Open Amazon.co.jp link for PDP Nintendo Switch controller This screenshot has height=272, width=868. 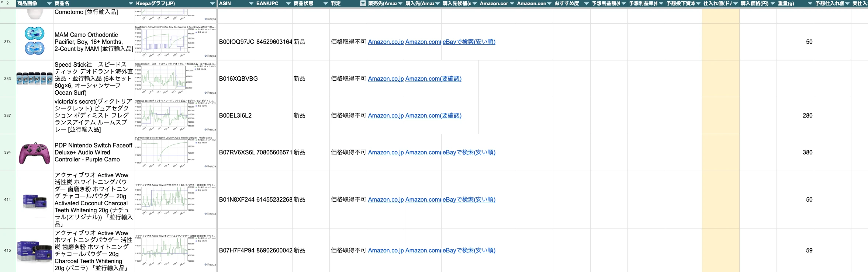(386, 153)
